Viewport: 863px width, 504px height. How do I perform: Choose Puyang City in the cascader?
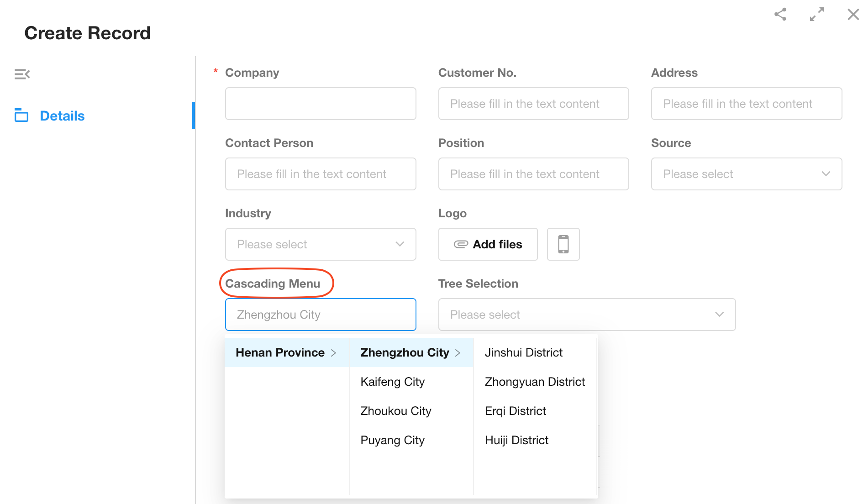pyautogui.click(x=393, y=440)
